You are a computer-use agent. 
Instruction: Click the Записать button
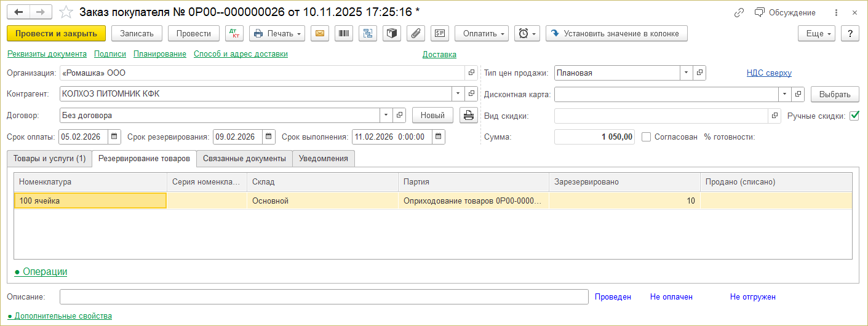[137, 33]
